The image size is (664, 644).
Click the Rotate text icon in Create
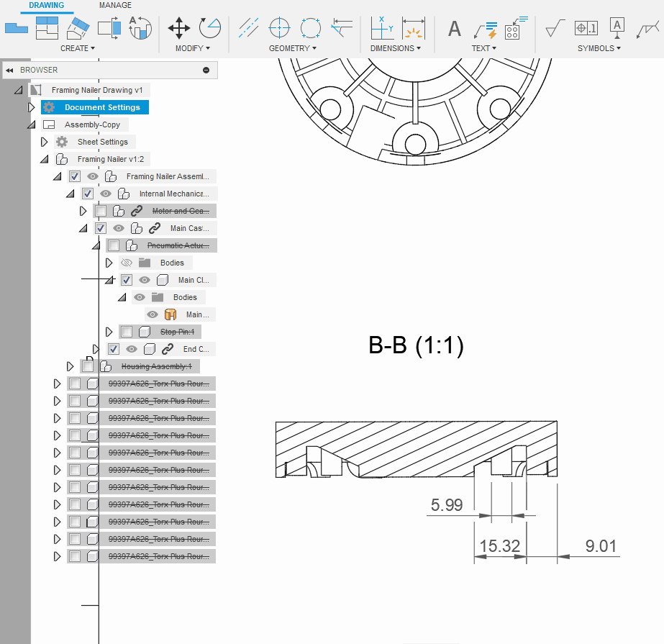pos(140,28)
